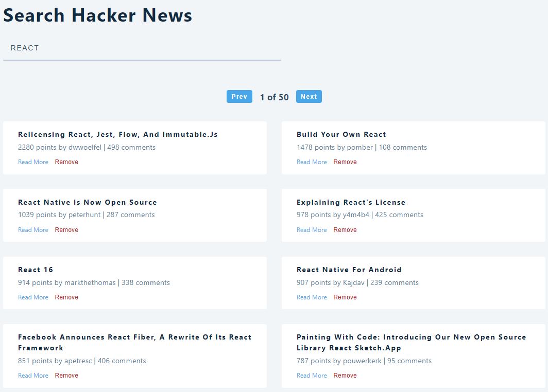Click '1039 points by peterhunt | 287 comments'

pos(87,215)
